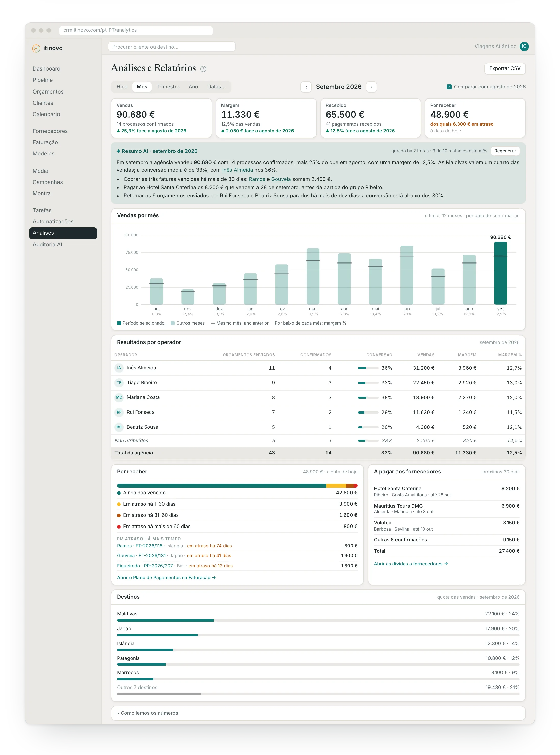The width and height of the screenshot is (560, 755).
Task: Click the Resumo AI sparkle icon
Action: point(118,151)
